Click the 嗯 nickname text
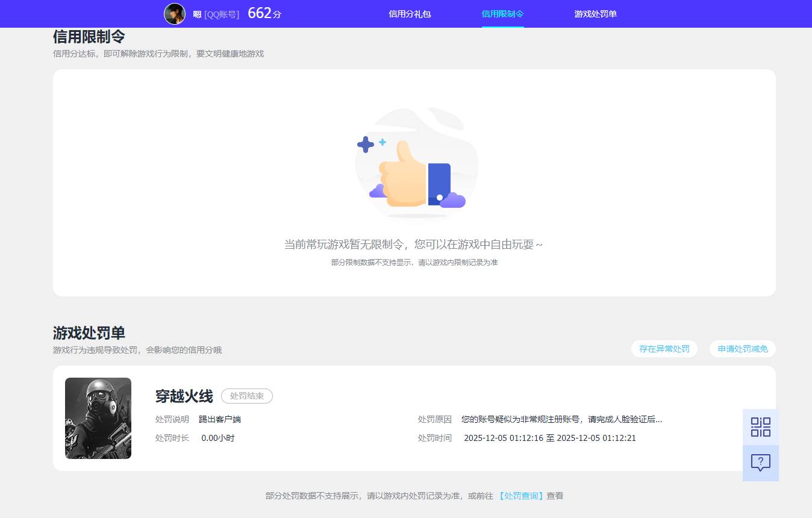The width and height of the screenshot is (812, 518). 197,14
